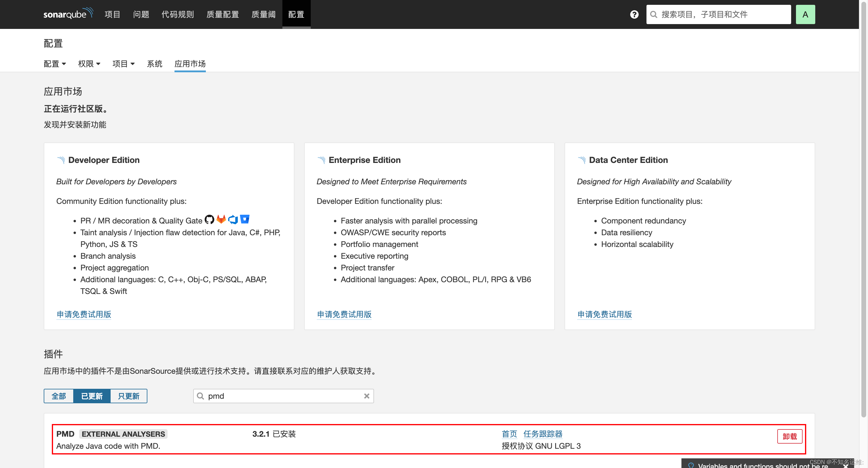The height and width of the screenshot is (468, 868).
Task: Click the Enterprise Edition heading
Action: coord(365,160)
